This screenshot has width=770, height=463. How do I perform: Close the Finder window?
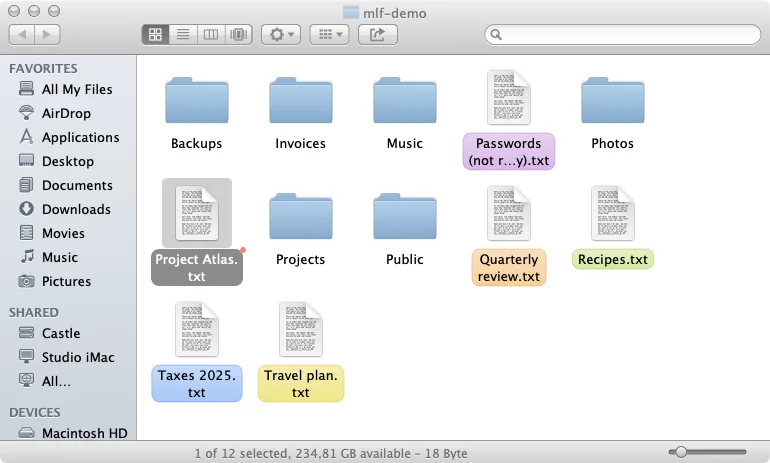pos(14,11)
